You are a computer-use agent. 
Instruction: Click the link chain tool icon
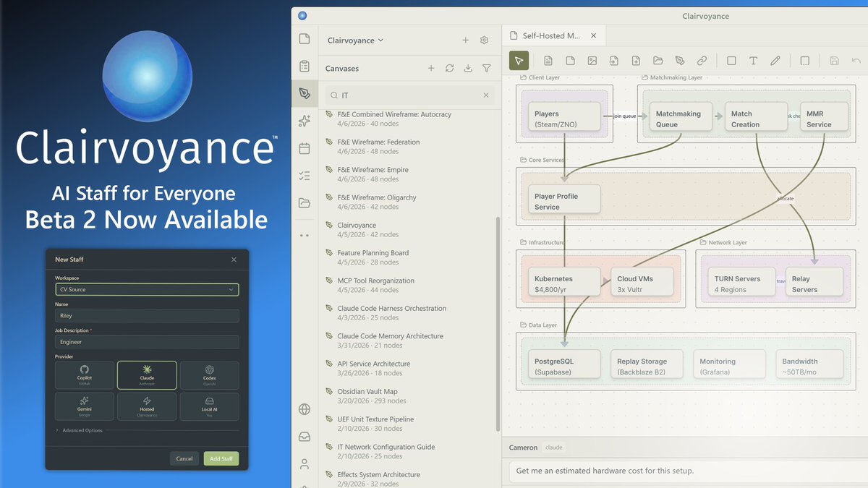(702, 61)
